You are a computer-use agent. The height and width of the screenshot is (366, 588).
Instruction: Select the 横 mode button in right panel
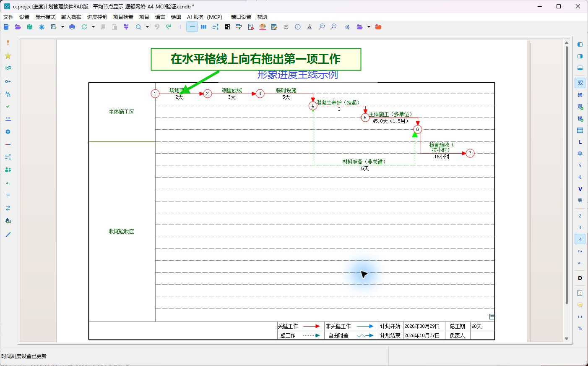pos(580,95)
